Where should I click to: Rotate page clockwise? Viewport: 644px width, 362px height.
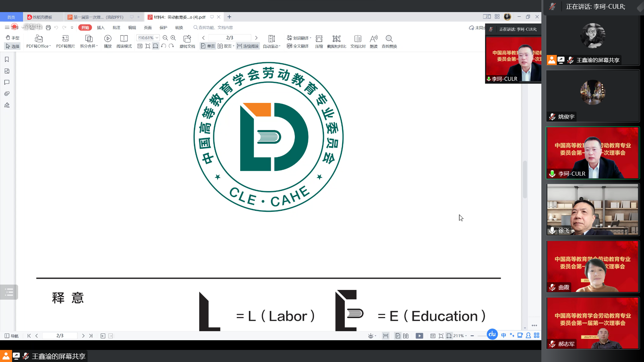(x=171, y=46)
